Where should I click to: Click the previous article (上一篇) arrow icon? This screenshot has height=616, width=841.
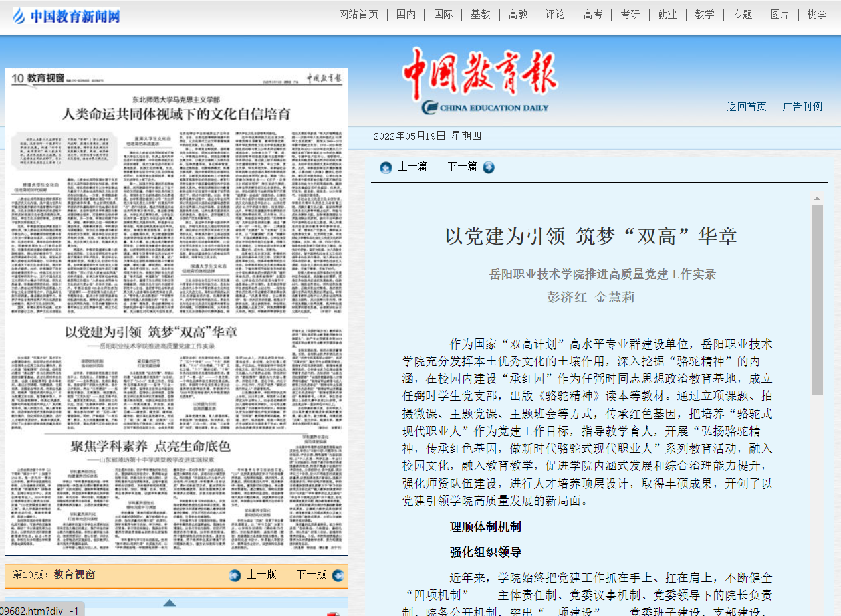386,167
